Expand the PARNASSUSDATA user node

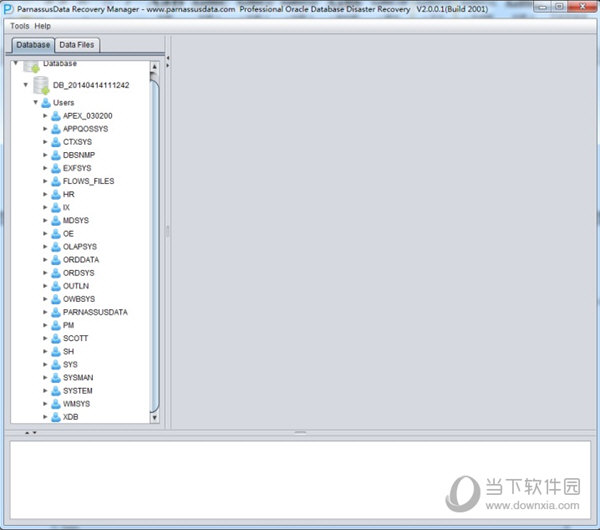(x=45, y=312)
